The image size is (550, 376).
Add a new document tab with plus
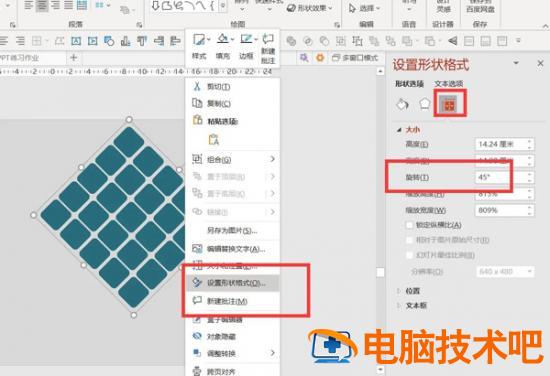[x=73, y=58]
